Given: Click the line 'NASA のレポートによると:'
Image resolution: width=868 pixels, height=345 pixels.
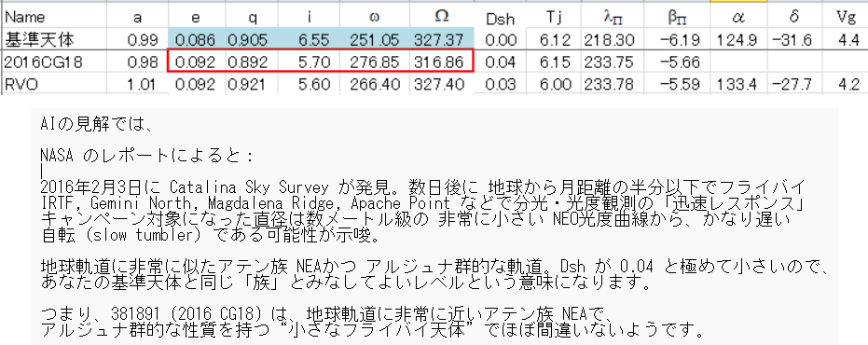Looking at the screenshot, I should coord(148,156).
